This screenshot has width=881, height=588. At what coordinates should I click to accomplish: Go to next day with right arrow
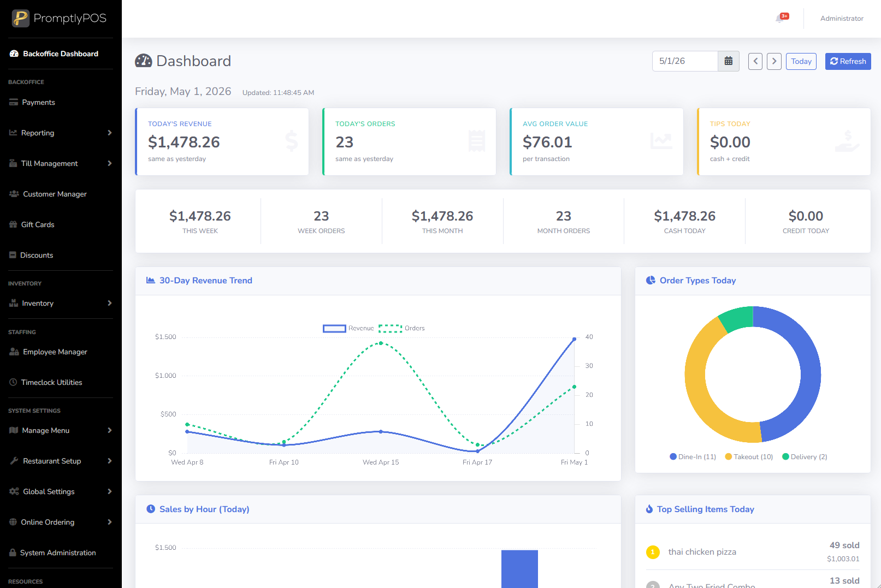pyautogui.click(x=774, y=61)
